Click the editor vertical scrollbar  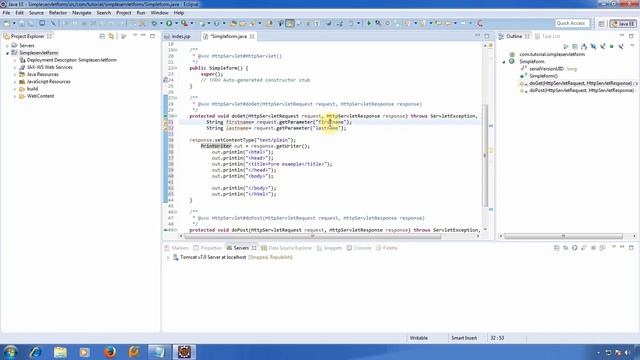tap(485, 155)
